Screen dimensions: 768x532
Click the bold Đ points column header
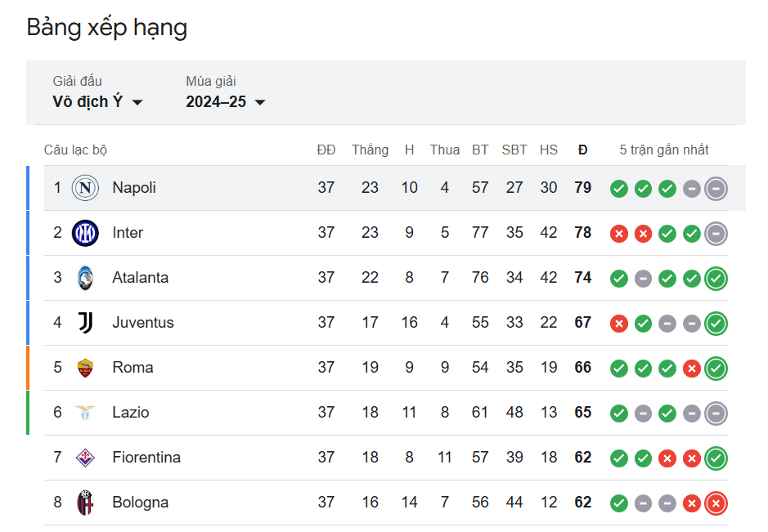pos(582,150)
